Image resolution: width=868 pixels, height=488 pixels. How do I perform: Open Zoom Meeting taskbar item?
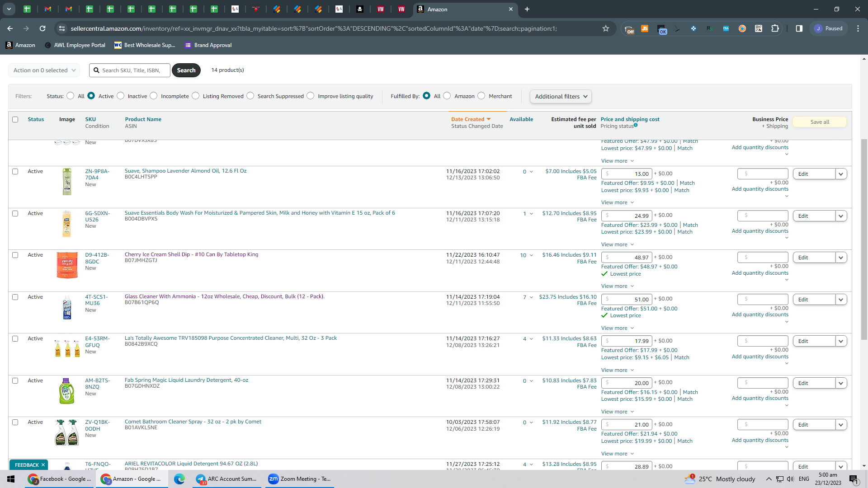click(x=300, y=479)
